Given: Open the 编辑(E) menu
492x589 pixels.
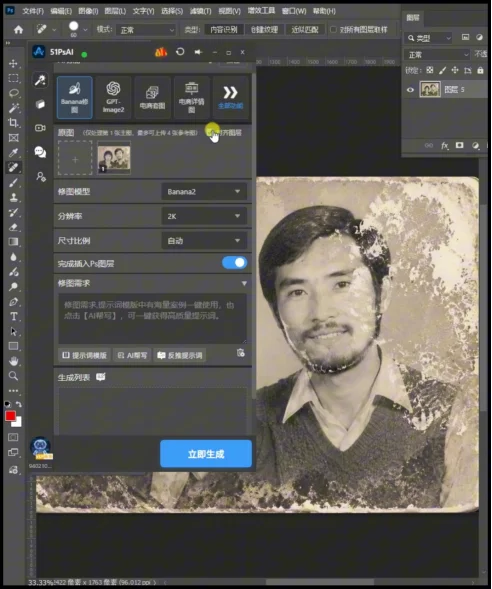Looking at the screenshot, I should click(x=61, y=11).
